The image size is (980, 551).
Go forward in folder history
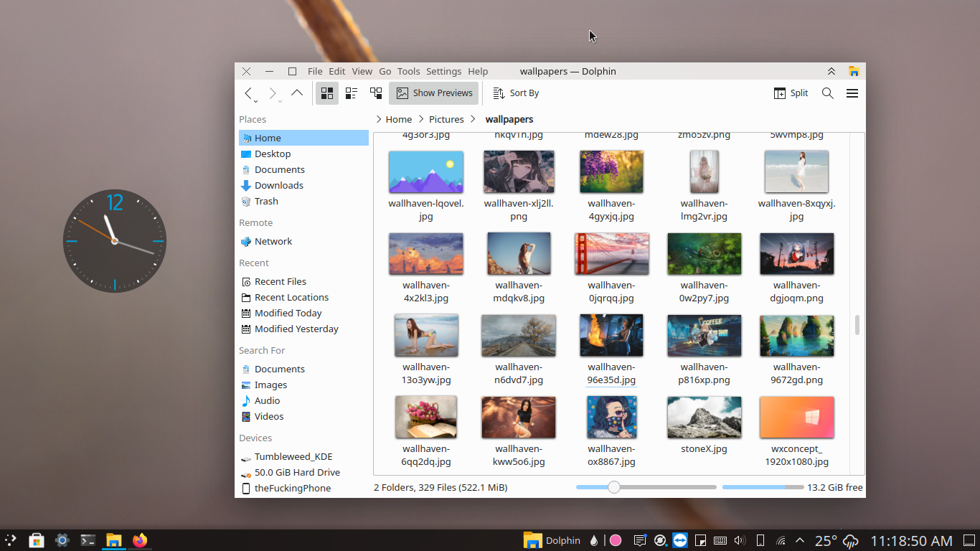tap(273, 93)
